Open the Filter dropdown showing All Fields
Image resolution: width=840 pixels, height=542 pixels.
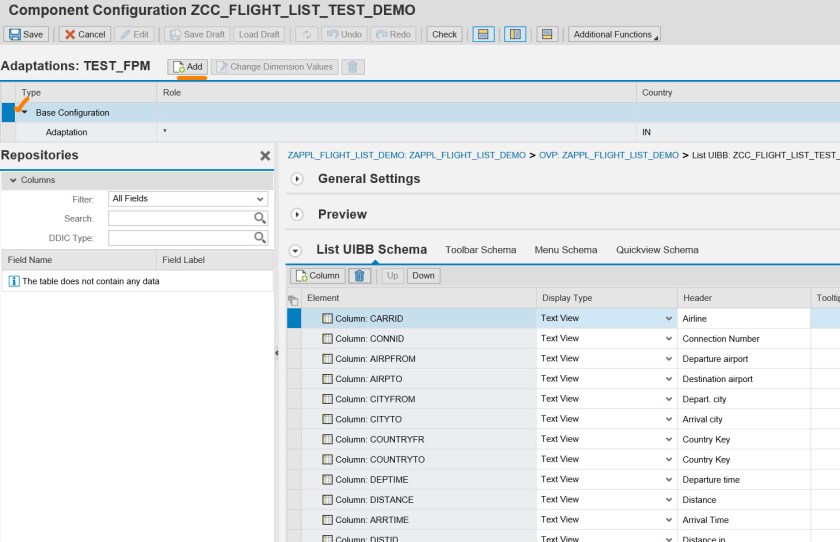pos(188,199)
